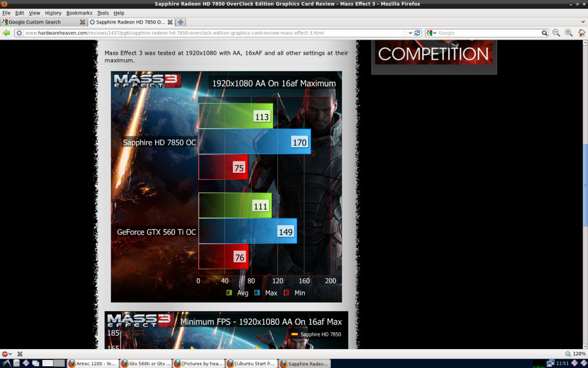Click the Minimum FPS chart image
Viewport: 588px width, 368px height.
click(226, 330)
